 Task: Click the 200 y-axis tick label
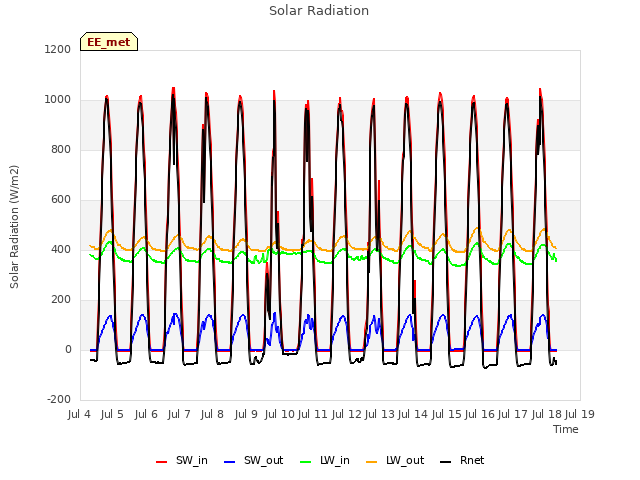coord(61,300)
